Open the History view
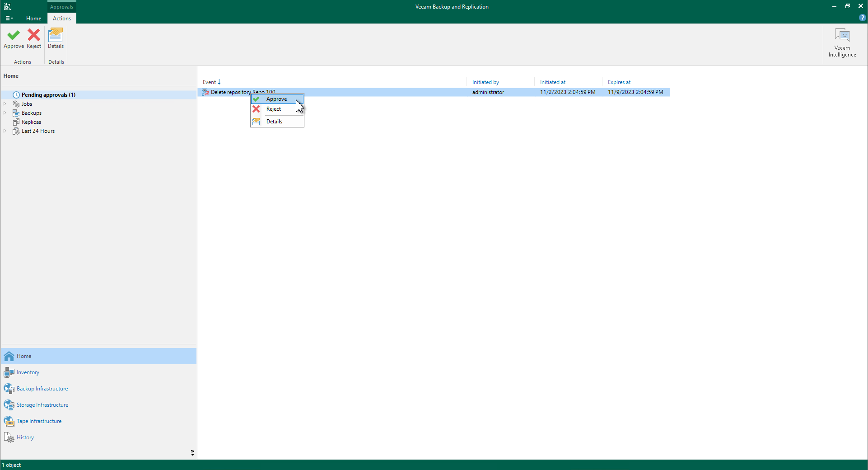The height and width of the screenshot is (470, 868). click(98, 437)
